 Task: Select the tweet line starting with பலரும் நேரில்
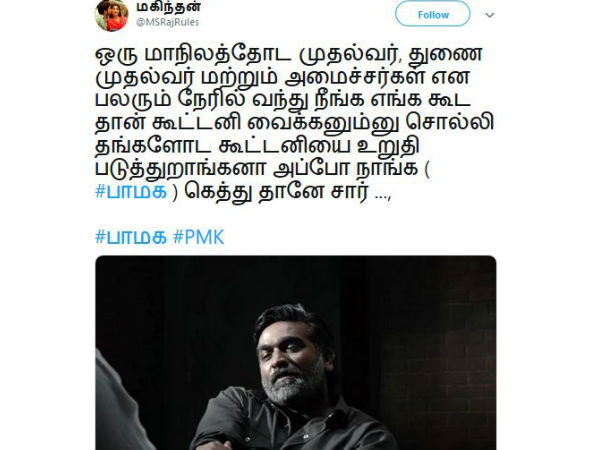coord(283,100)
